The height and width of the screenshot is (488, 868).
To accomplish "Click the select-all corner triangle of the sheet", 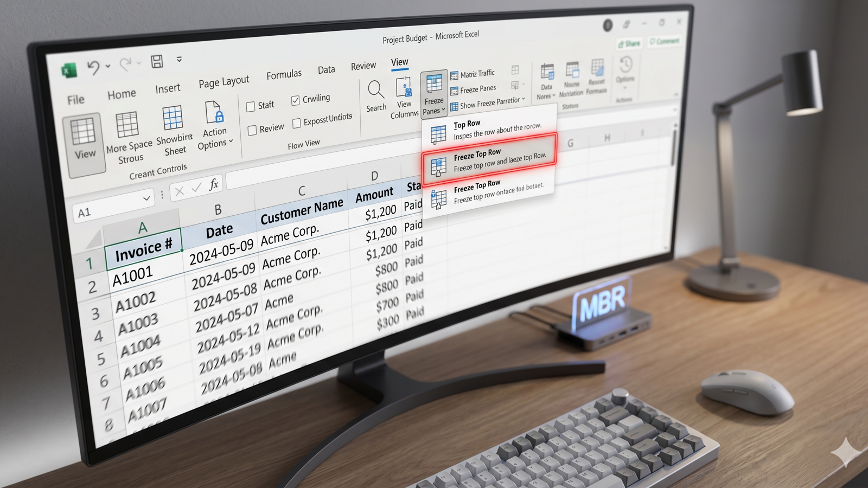I will tap(94, 239).
